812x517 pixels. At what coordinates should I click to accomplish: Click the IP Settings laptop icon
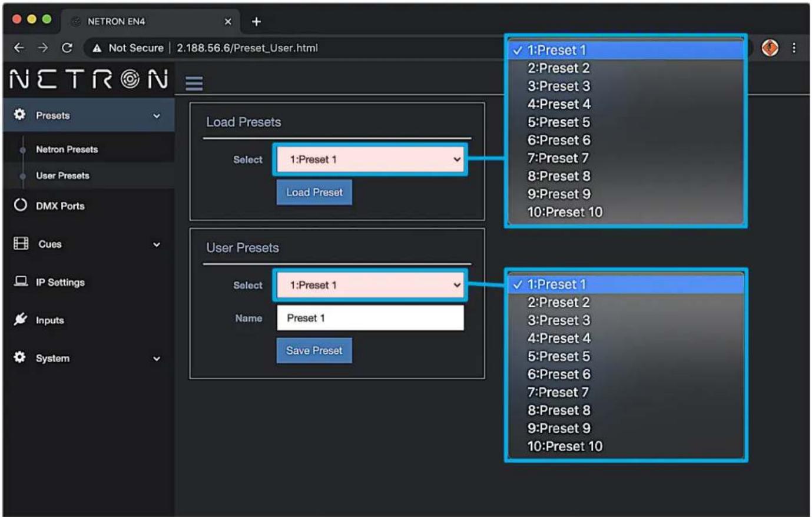(x=21, y=281)
